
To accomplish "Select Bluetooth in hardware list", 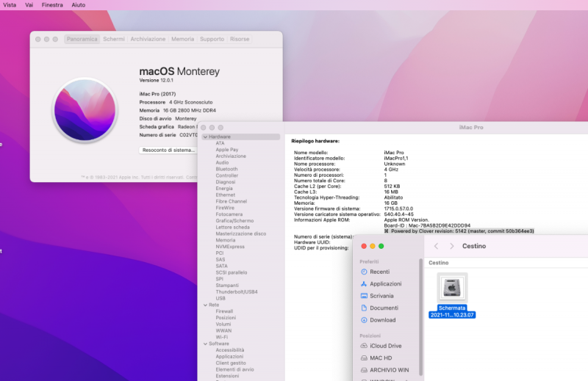I will [226, 169].
